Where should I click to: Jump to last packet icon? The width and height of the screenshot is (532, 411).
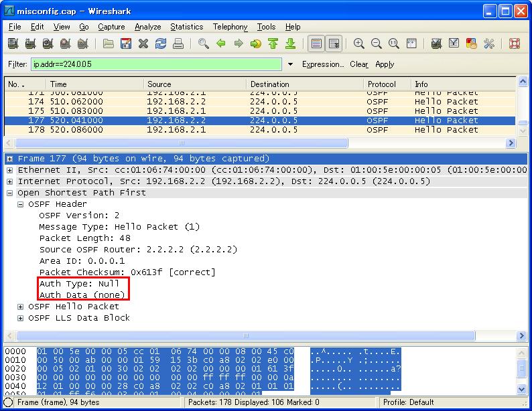pyautogui.click(x=290, y=44)
